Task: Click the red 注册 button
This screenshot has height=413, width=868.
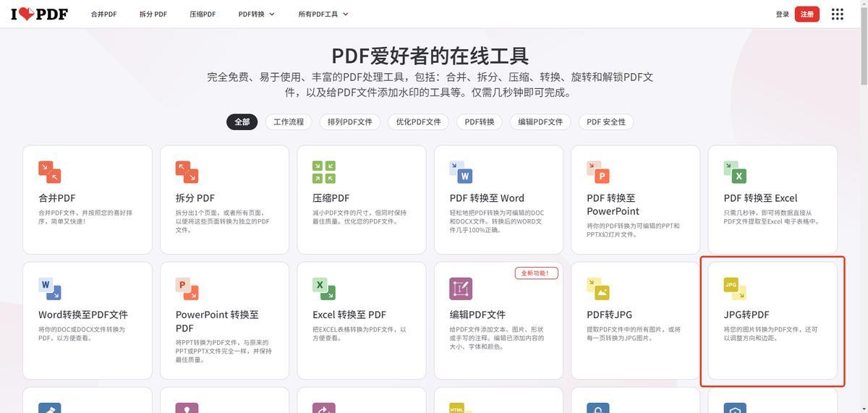Action: point(807,14)
